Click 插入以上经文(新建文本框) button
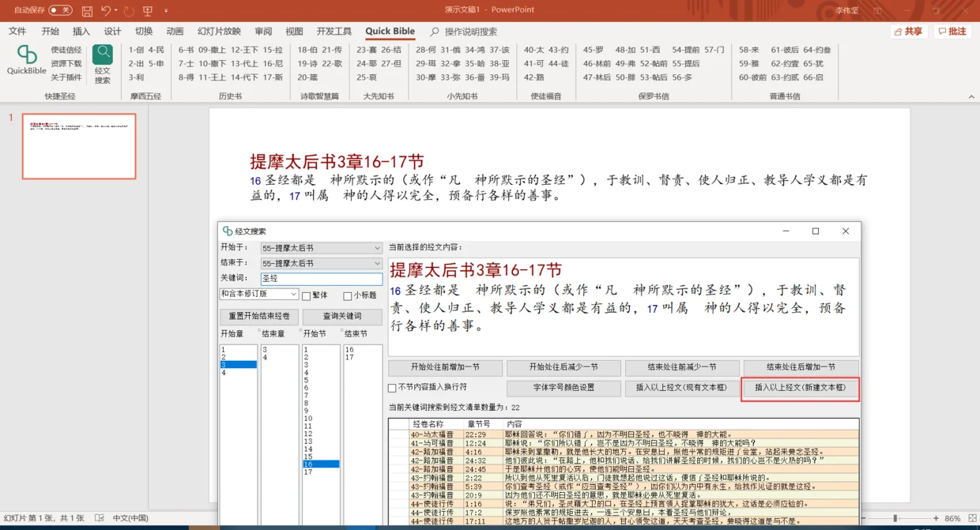This screenshot has width=980, height=530. click(x=801, y=388)
